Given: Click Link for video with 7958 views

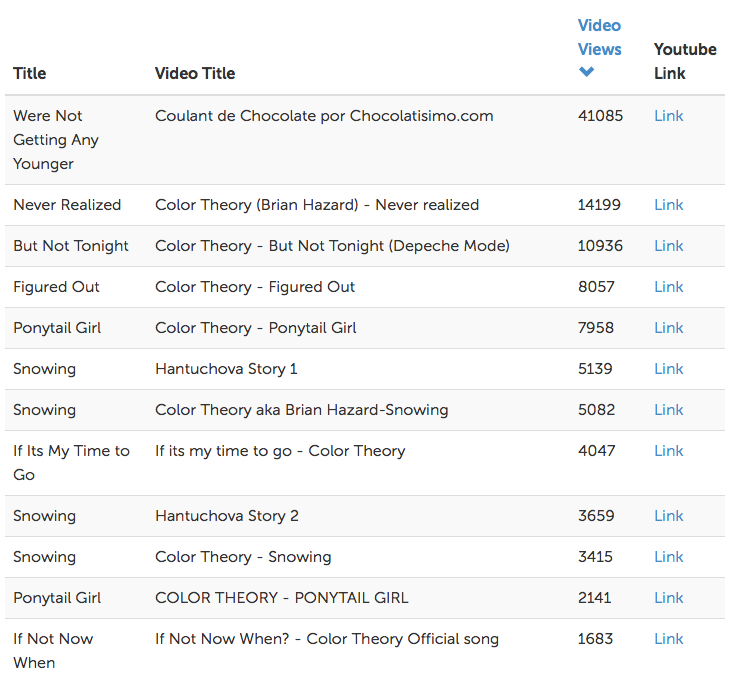Looking at the screenshot, I should 668,328.
